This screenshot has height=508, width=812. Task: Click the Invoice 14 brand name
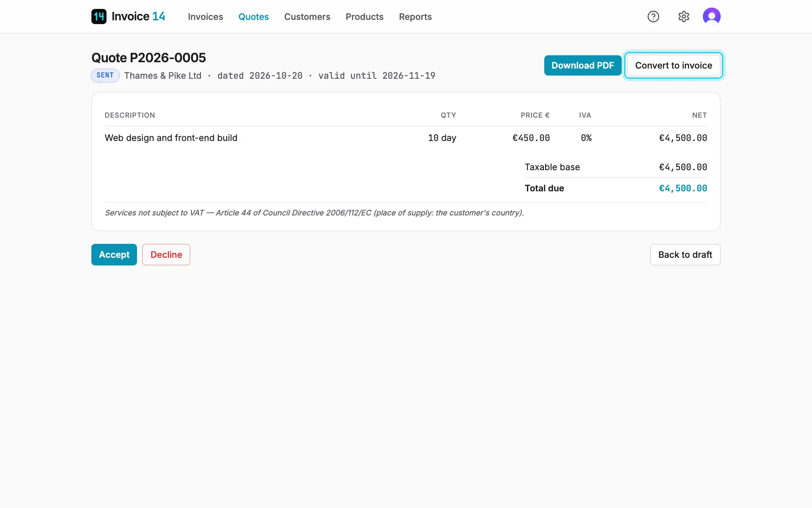tap(138, 17)
